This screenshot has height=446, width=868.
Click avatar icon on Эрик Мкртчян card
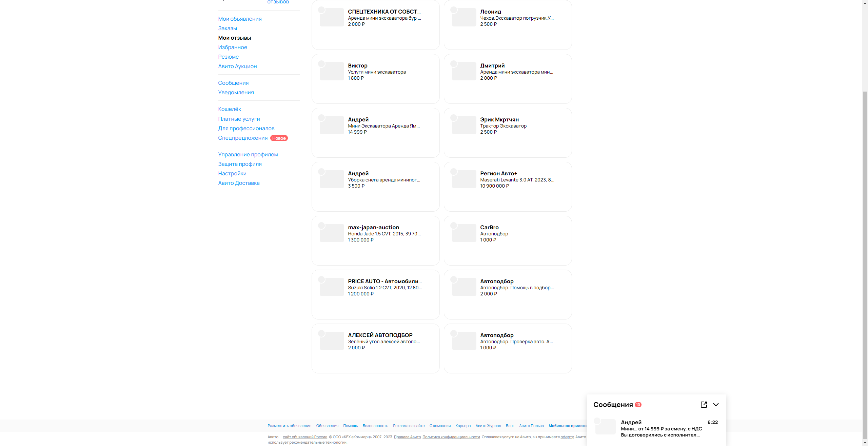454,118
